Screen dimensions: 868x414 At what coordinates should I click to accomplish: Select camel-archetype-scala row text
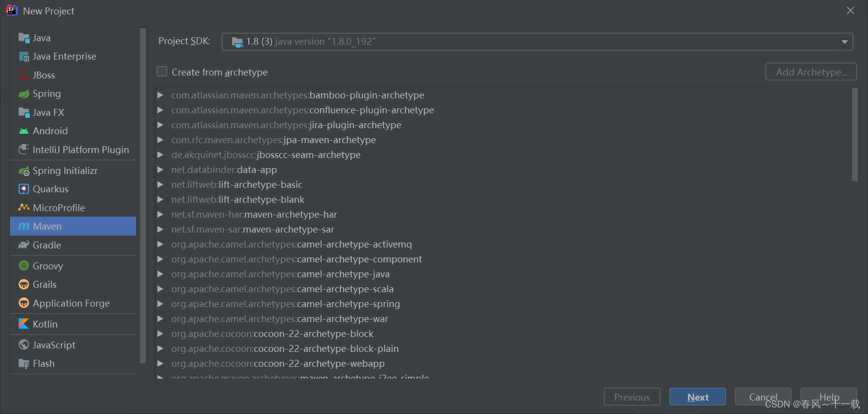283,289
